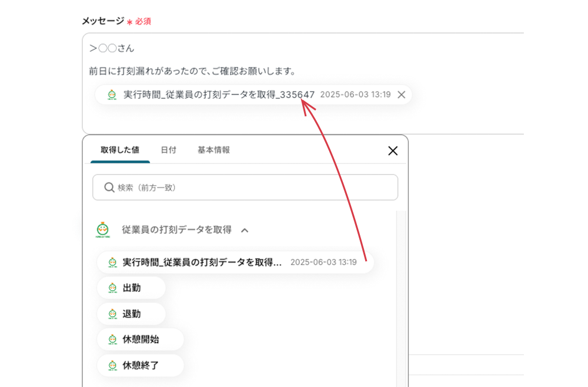
Task: Click the icon beside 休憩開始
Action: pos(113,339)
